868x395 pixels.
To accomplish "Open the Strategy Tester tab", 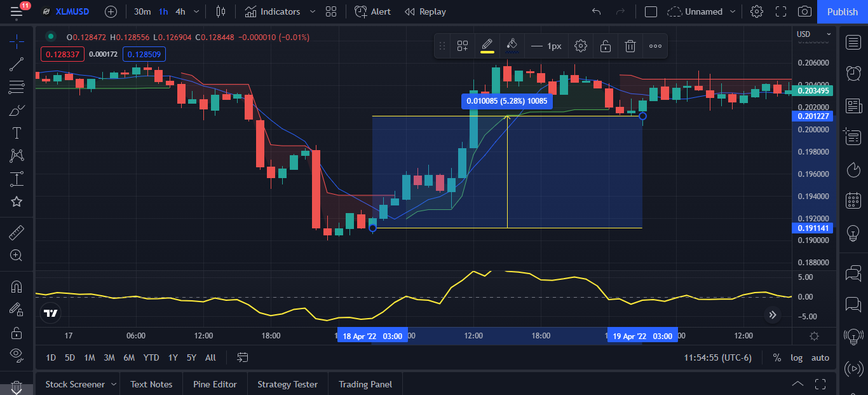I will (287, 384).
